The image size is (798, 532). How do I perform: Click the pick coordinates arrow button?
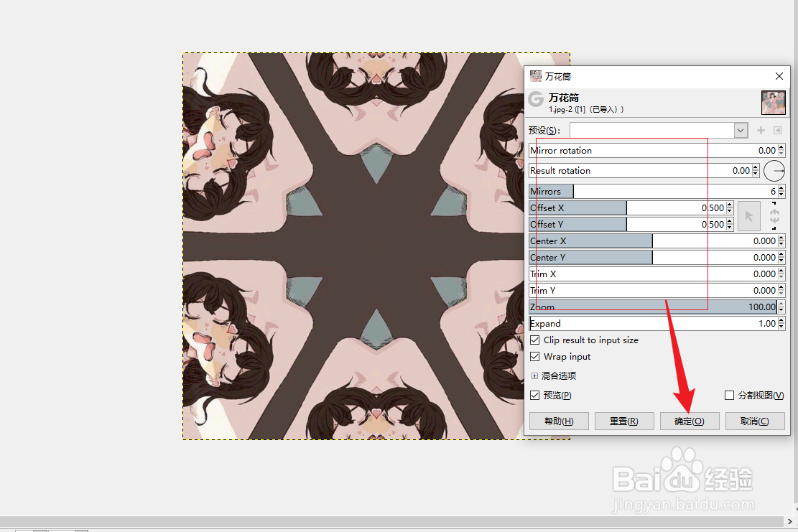748,216
